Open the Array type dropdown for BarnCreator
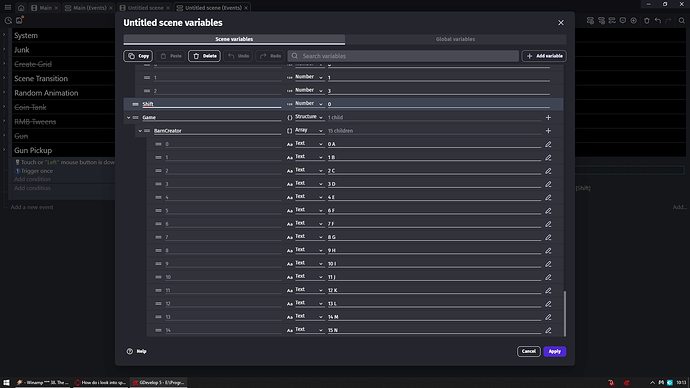 [309, 131]
